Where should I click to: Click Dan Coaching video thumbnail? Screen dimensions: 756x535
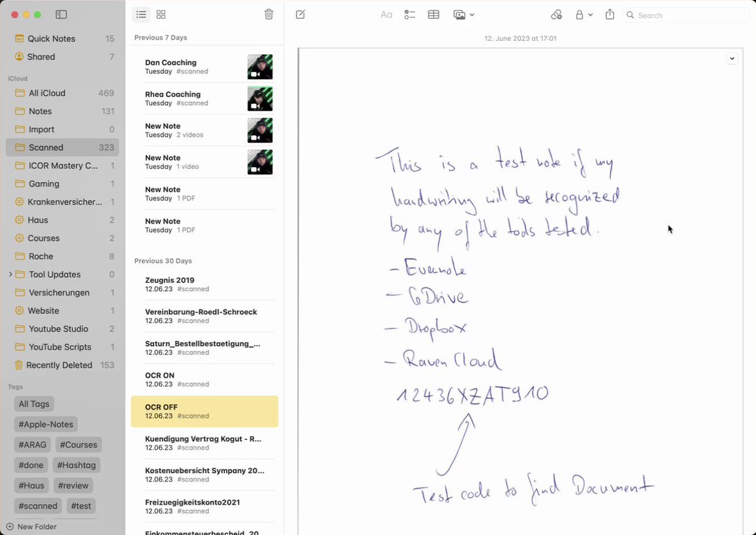pyautogui.click(x=260, y=67)
